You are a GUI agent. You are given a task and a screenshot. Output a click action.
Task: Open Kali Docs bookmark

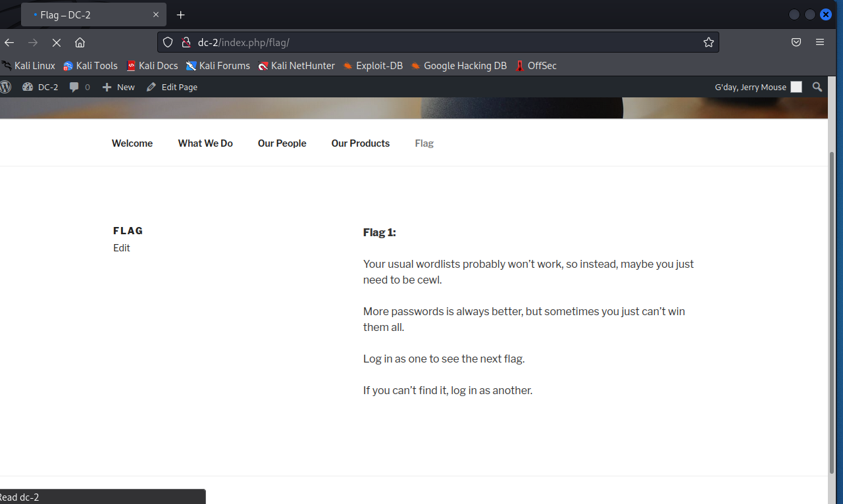click(x=152, y=66)
